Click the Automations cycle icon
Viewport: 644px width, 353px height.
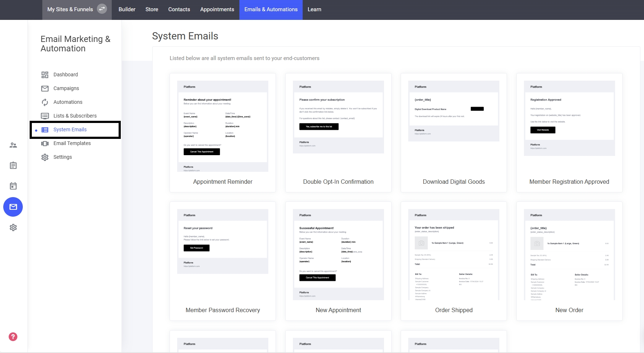[45, 102]
